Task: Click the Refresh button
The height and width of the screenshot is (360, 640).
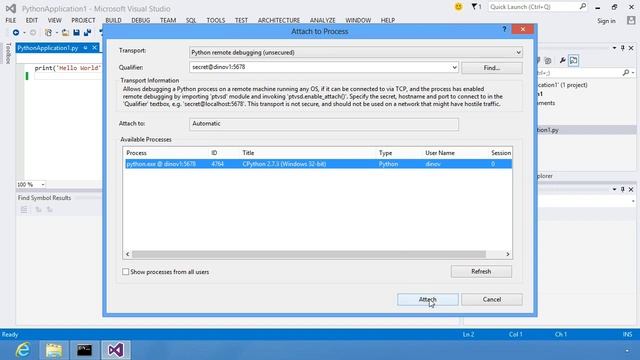Action: [x=481, y=271]
